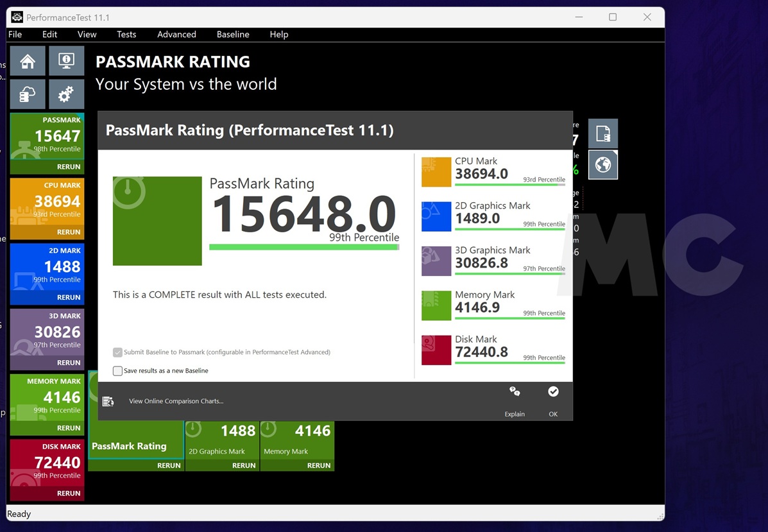Click the green PassMark Rating stopwatch tile
Image resolution: width=768 pixels, height=532 pixels.
(157, 221)
